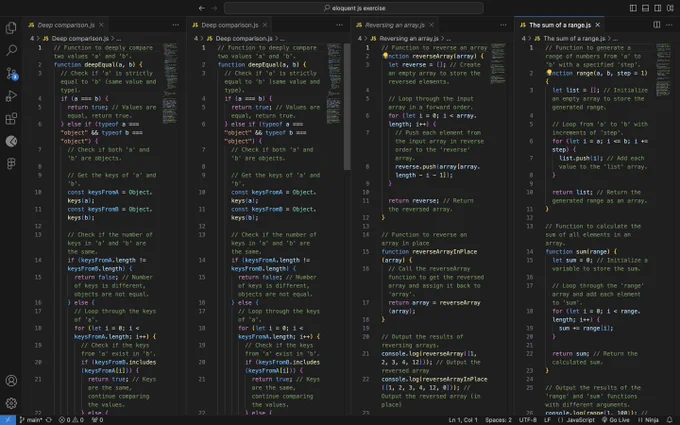Open More Actions in Reversing an array group
The width and height of the screenshot is (680, 425).
click(x=503, y=25)
